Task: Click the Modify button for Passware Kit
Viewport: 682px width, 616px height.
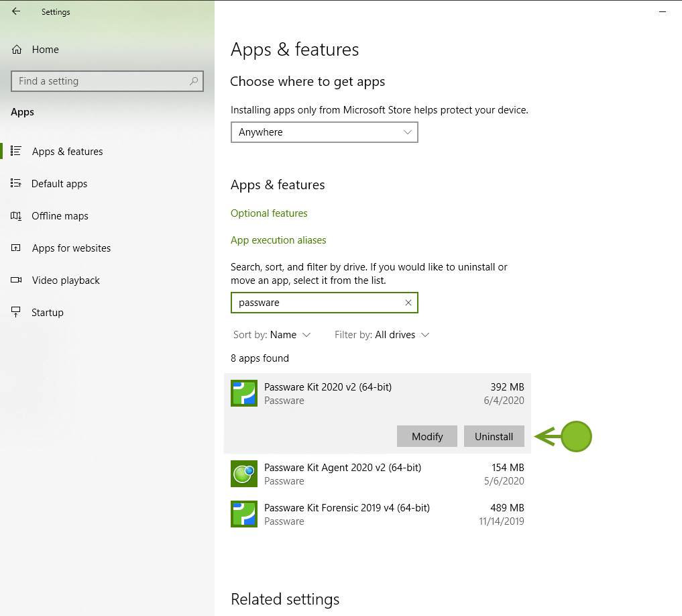Action: pos(427,436)
